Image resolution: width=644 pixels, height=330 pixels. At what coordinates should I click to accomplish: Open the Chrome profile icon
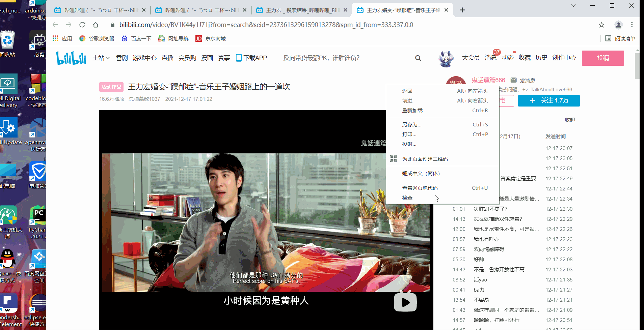(618, 25)
